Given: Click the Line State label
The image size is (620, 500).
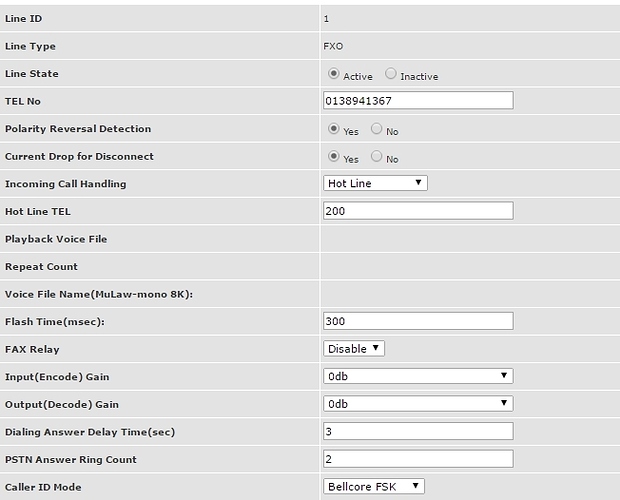Looking at the screenshot, I should 32,74.
